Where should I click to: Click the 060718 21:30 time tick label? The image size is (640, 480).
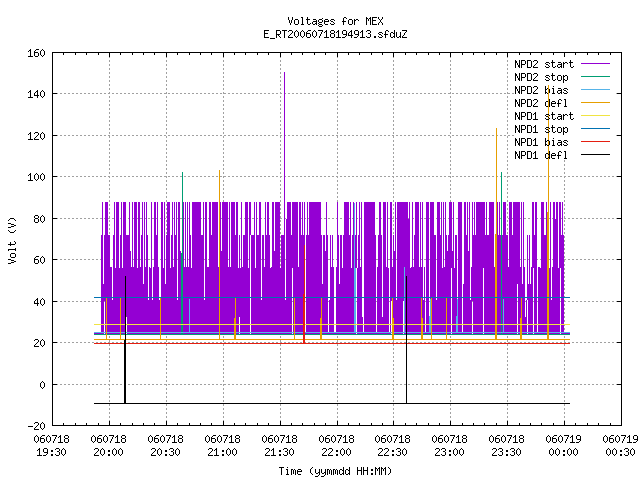(279, 446)
